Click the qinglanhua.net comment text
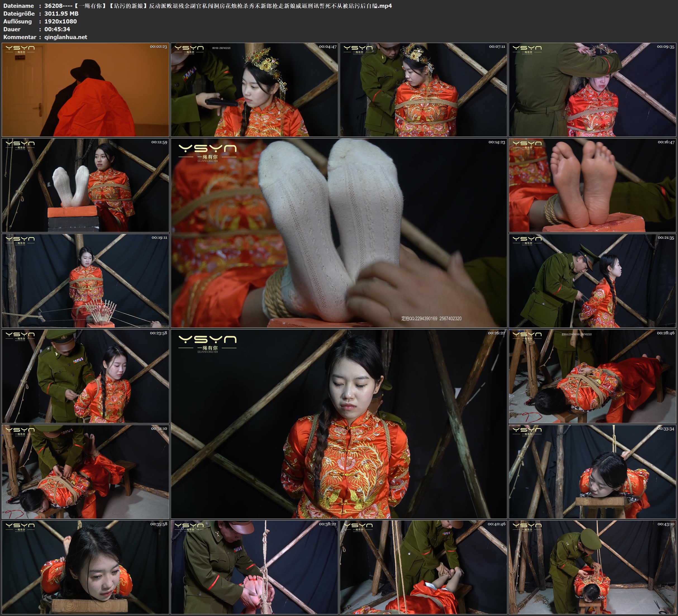Screen dimensions: 678x616 [66, 37]
